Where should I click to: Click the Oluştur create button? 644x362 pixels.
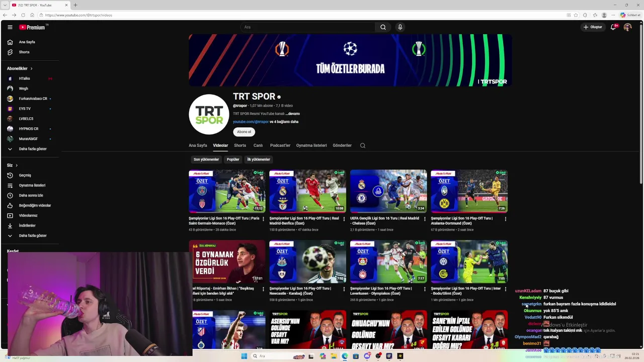pyautogui.click(x=593, y=27)
